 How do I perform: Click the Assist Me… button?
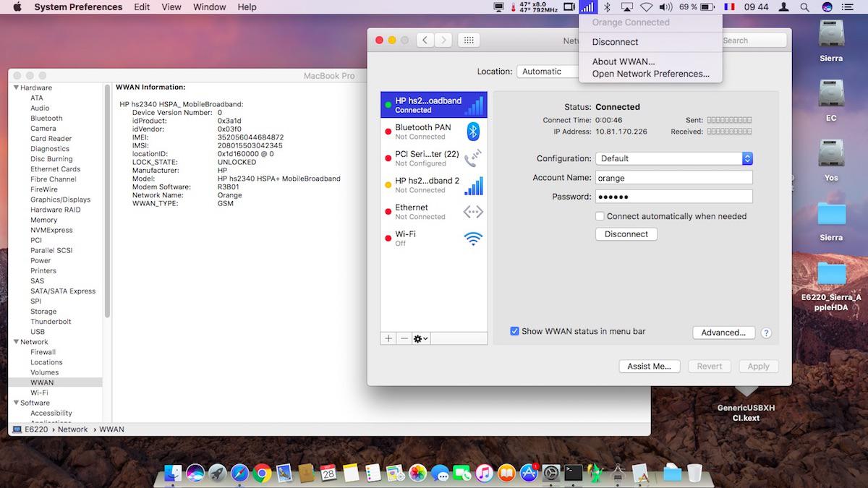(649, 367)
